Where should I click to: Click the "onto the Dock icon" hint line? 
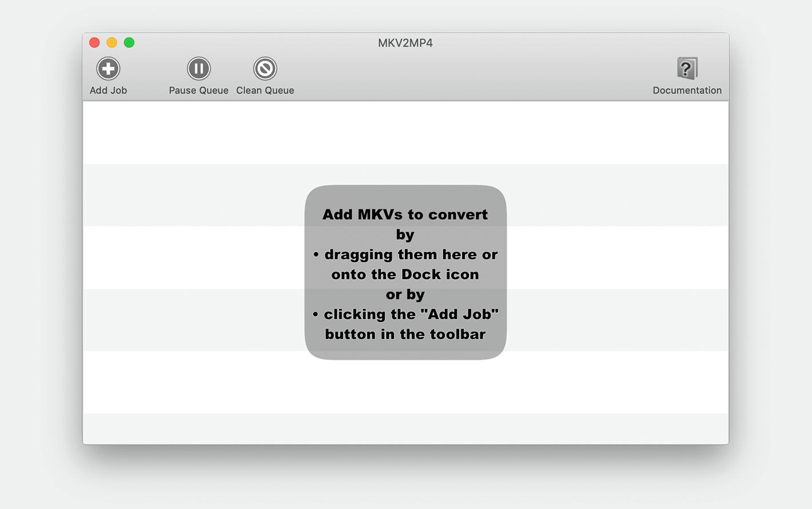pos(405,275)
